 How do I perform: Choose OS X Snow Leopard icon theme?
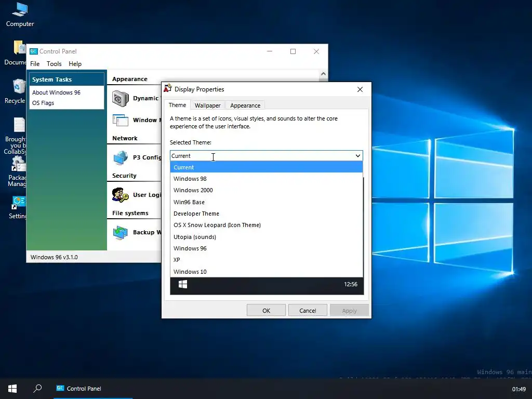point(267,225)
